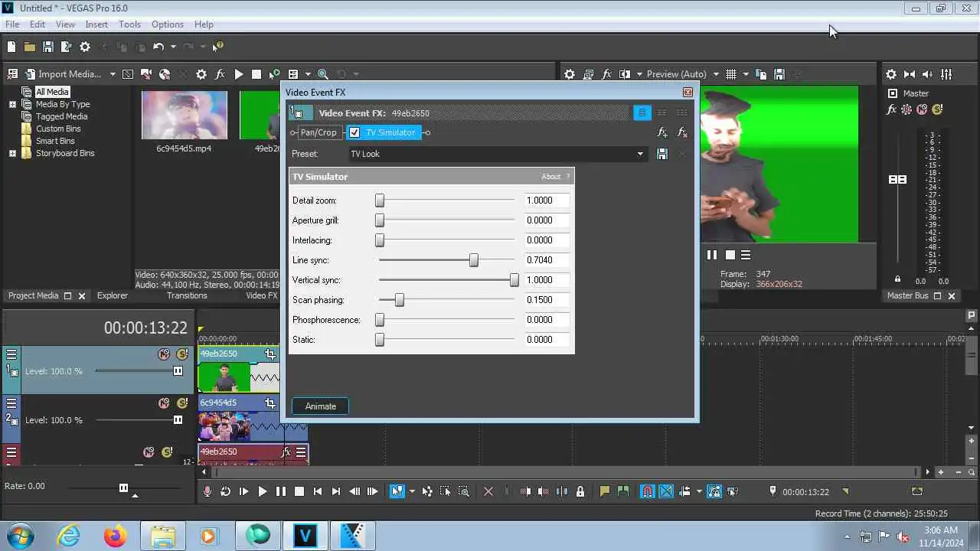
Task: Remove selected plug-in icon in Video Event FX
Action: coord(682,132)
